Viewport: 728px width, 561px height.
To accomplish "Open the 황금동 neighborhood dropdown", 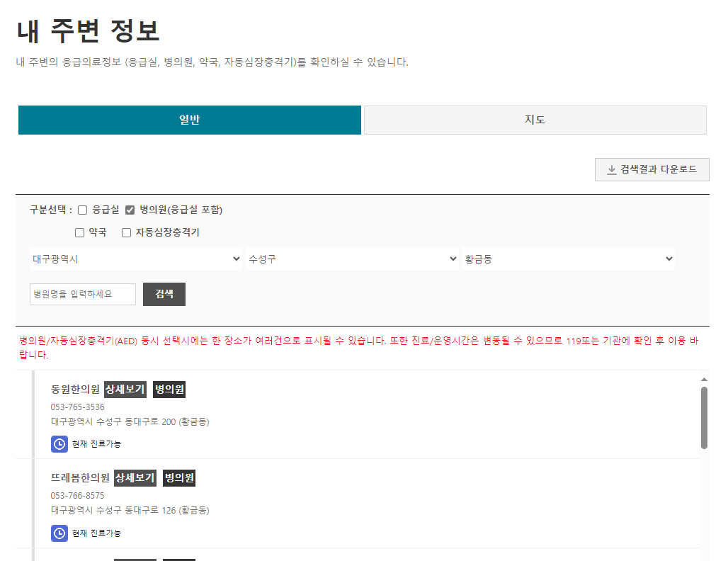I will click(x=568, y=259).
